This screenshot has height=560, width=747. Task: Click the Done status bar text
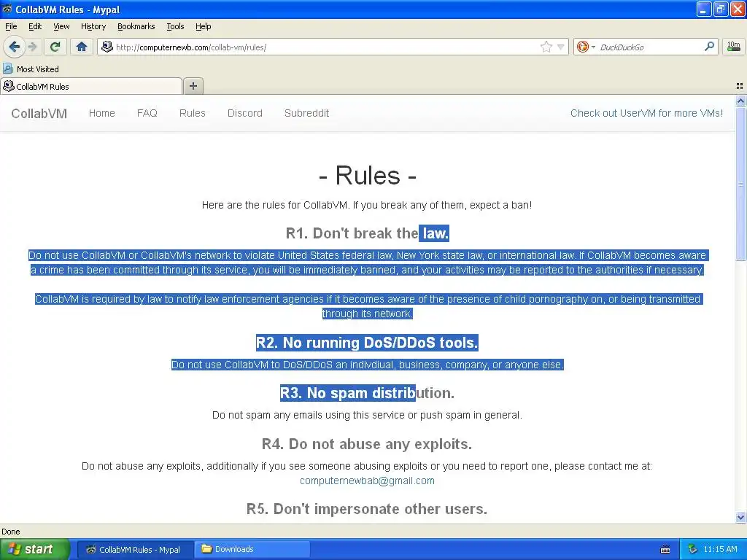pos(10,532)
